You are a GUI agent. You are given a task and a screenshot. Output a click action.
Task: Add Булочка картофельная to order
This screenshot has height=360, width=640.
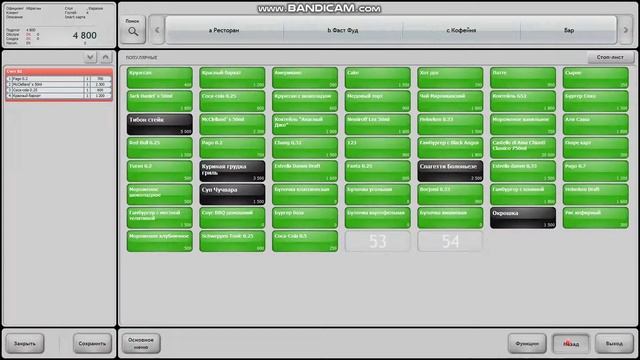click(x=378, y=218)
